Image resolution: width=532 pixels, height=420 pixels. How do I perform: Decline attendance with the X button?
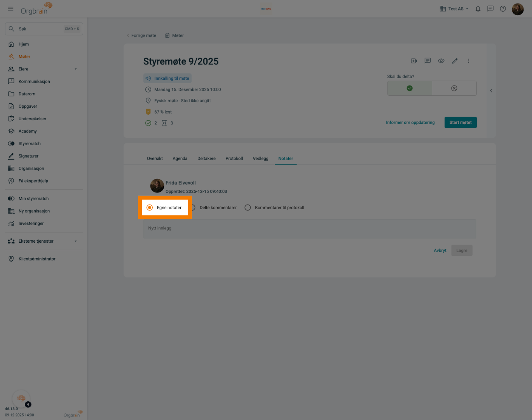[454, 88]
